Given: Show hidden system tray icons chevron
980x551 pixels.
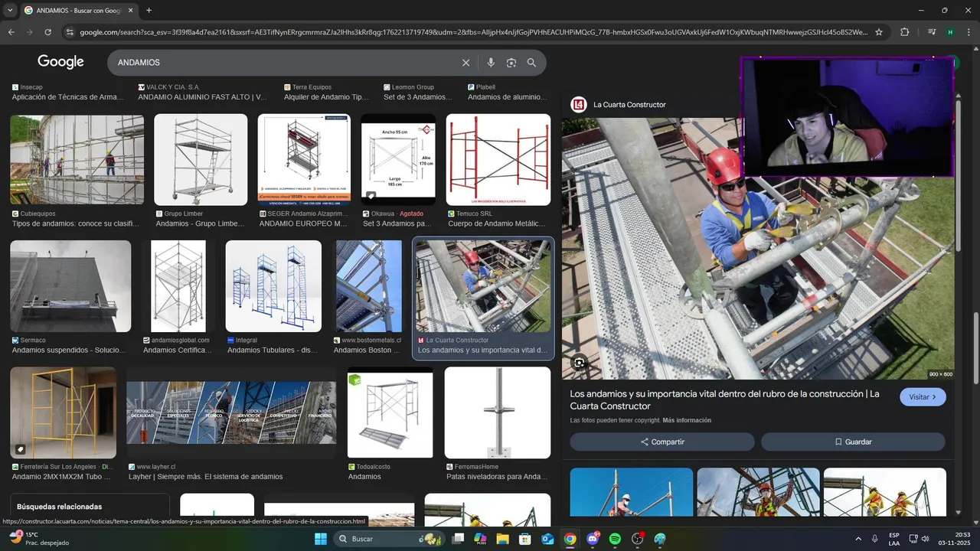Looking at the screenshot, I should (857, 539).
